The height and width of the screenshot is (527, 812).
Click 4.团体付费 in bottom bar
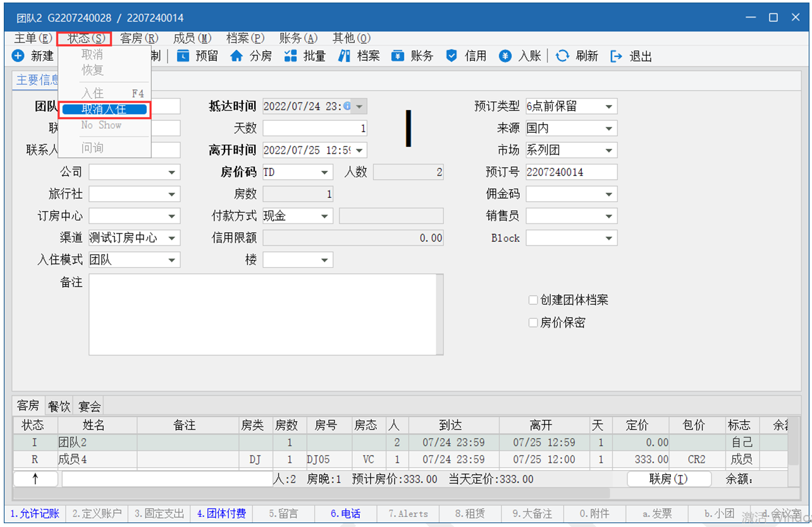click(221, 514)
